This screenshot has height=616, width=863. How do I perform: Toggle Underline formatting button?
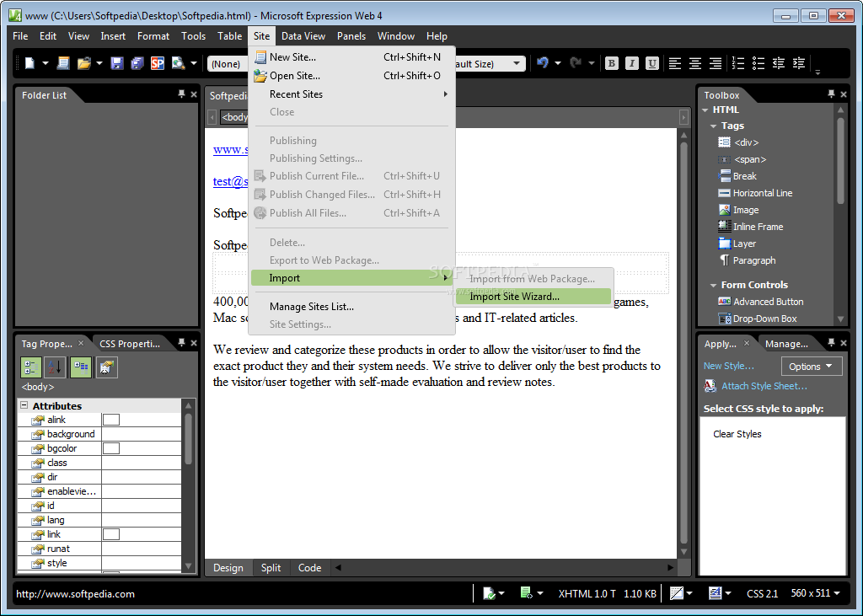(x=652, y=63)
